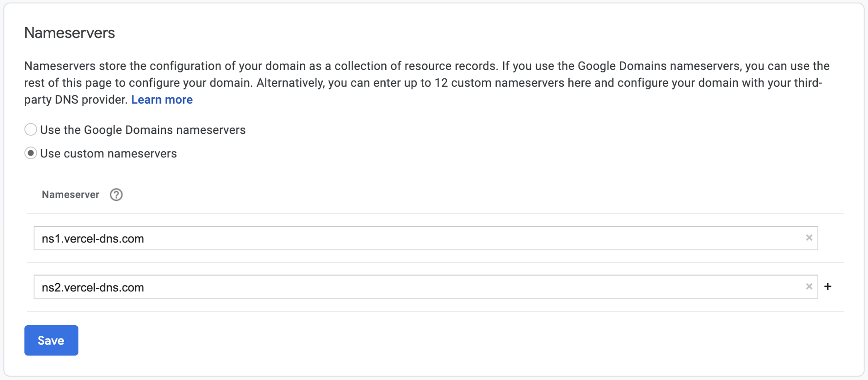The height and width of the screenshot is (380, 868).
Task: Open the Nameserver help question-mark icon
Action: coord(116,195)
